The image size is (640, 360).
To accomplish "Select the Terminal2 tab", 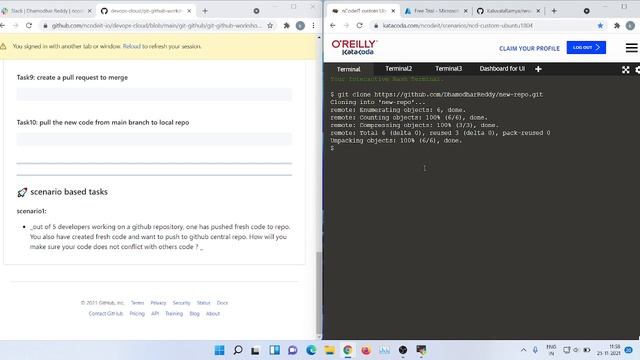I will click(x=398, y=69).
